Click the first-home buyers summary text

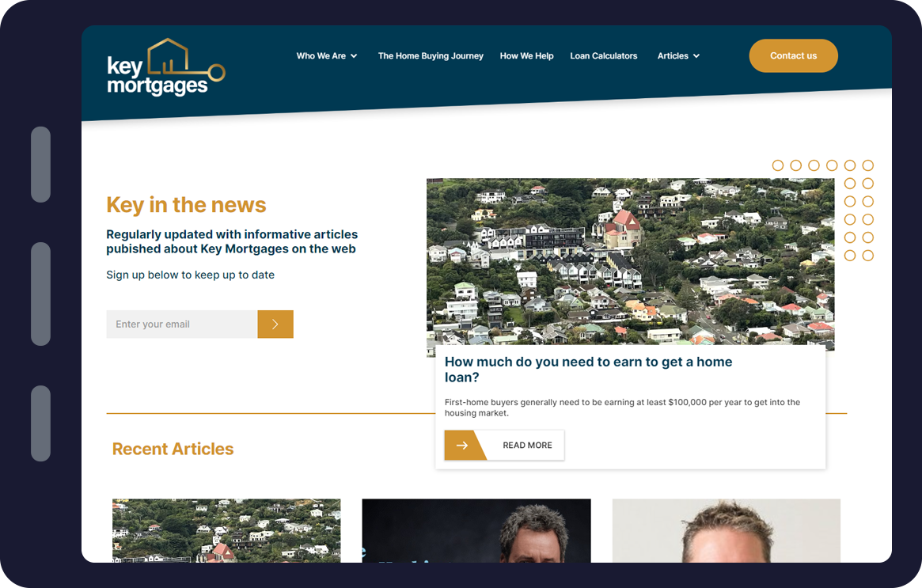(622, 408)
